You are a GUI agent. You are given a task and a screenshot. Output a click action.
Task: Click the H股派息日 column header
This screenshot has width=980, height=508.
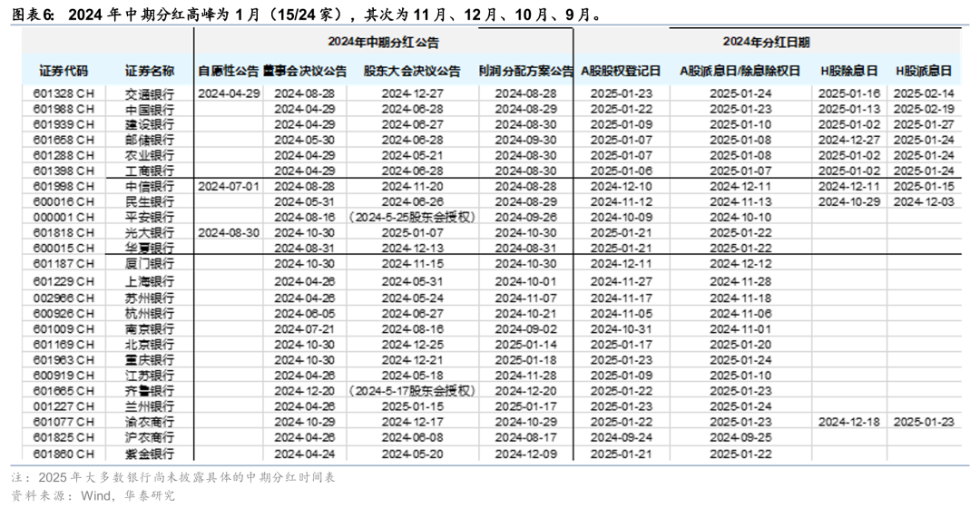[924, 71]
